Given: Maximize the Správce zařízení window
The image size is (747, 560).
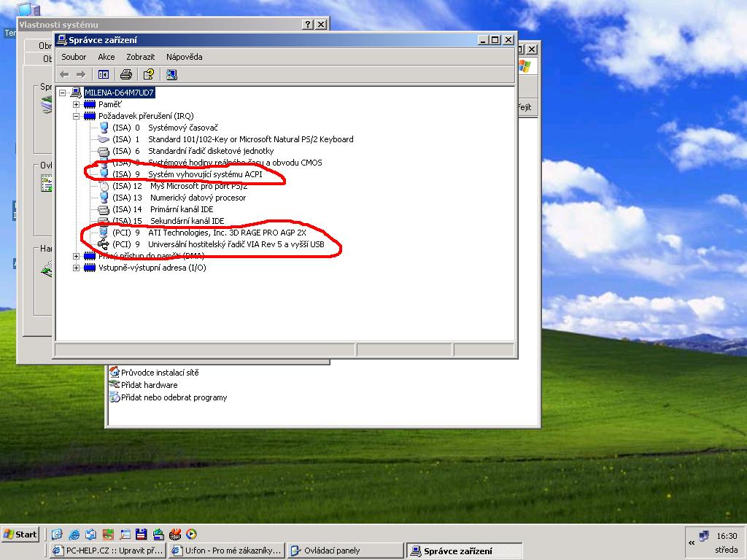Looking at the screenshot, I should click(x=495, y=40).
